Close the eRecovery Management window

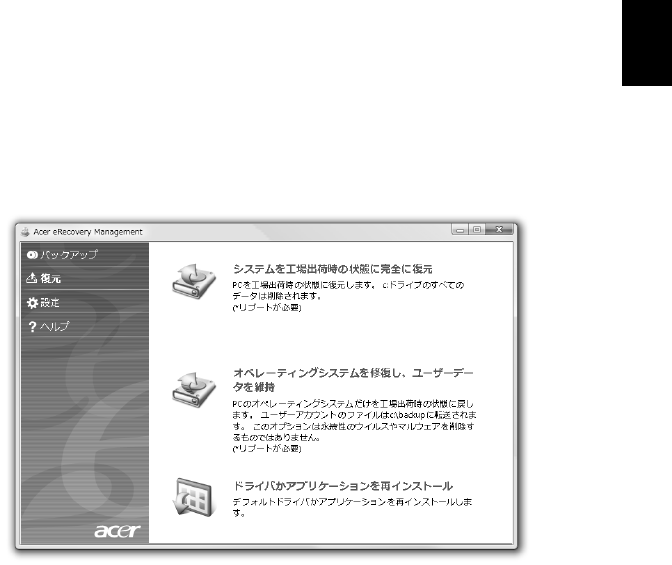pos(499,230)
